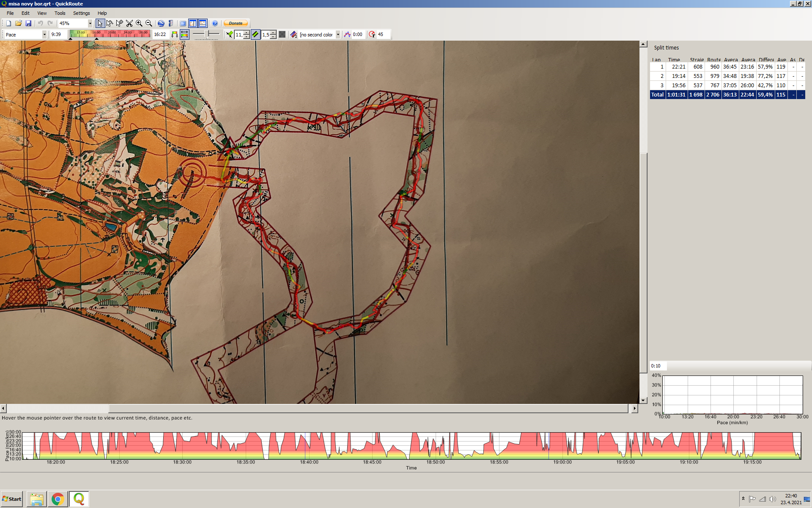Image resolution: width=812 pixels, height=508 pixels.
Task: Click the route line width icon
Action: click(x=229, y=35)
